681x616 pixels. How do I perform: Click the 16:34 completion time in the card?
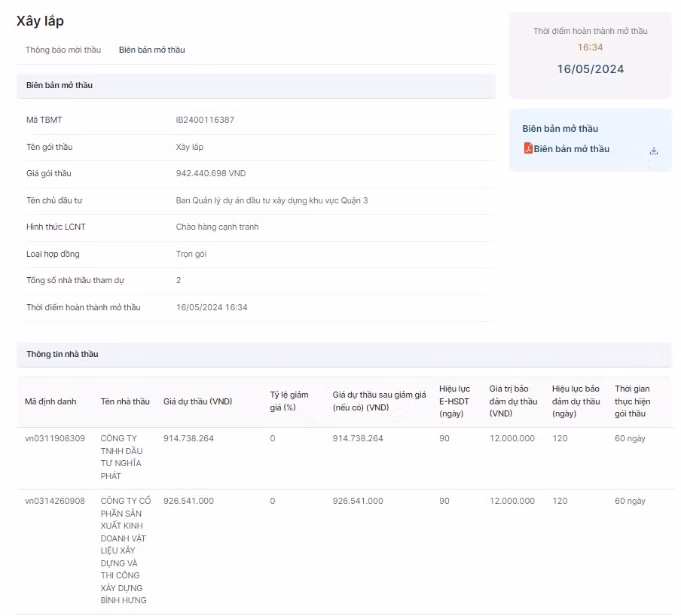click(590, 47)
